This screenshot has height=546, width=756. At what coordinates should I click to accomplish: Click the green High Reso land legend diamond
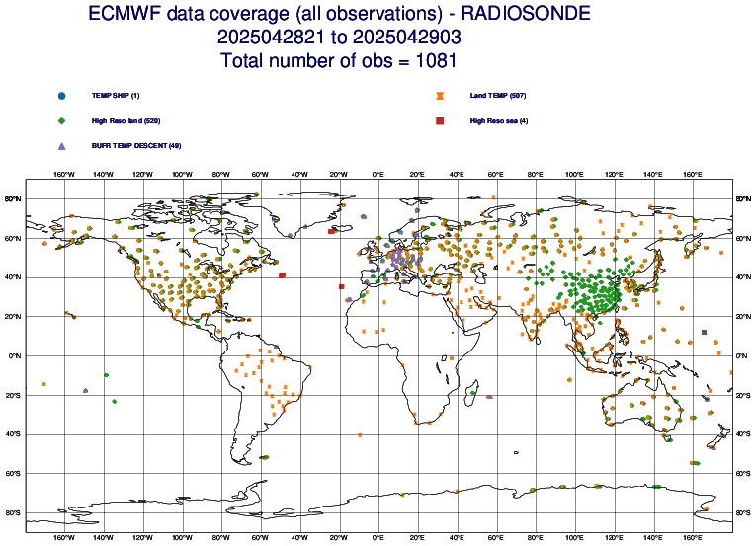[61, 121]
